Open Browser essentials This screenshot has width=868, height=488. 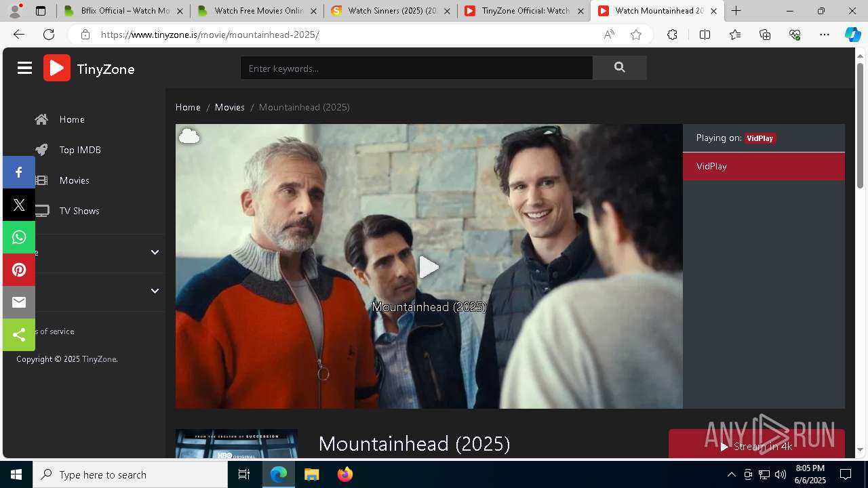795,35
